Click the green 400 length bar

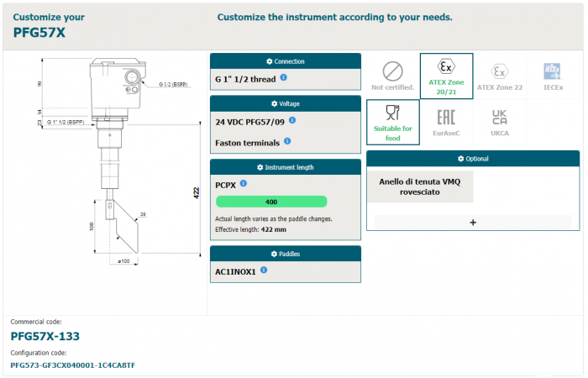[271, 202]
